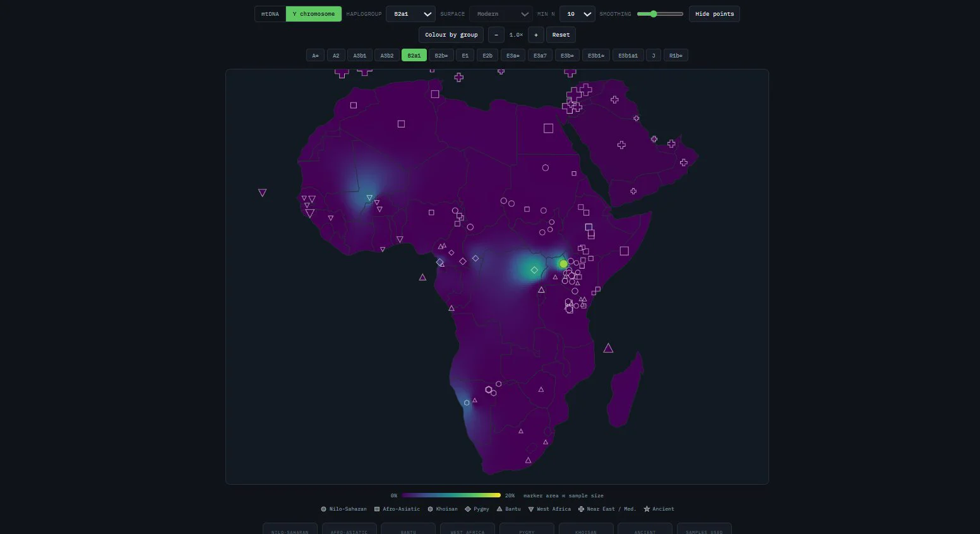Click the Afro-Asiatic square legend icon
Image resolution: width=980 pixels, height=534 pixels.
377,509
